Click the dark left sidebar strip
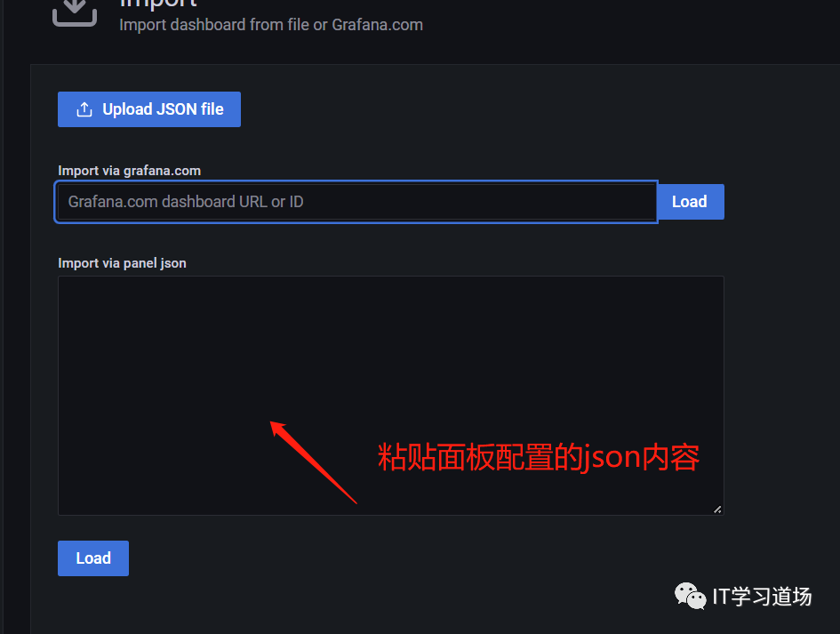The image size is (840, 634). coord(2,317)
